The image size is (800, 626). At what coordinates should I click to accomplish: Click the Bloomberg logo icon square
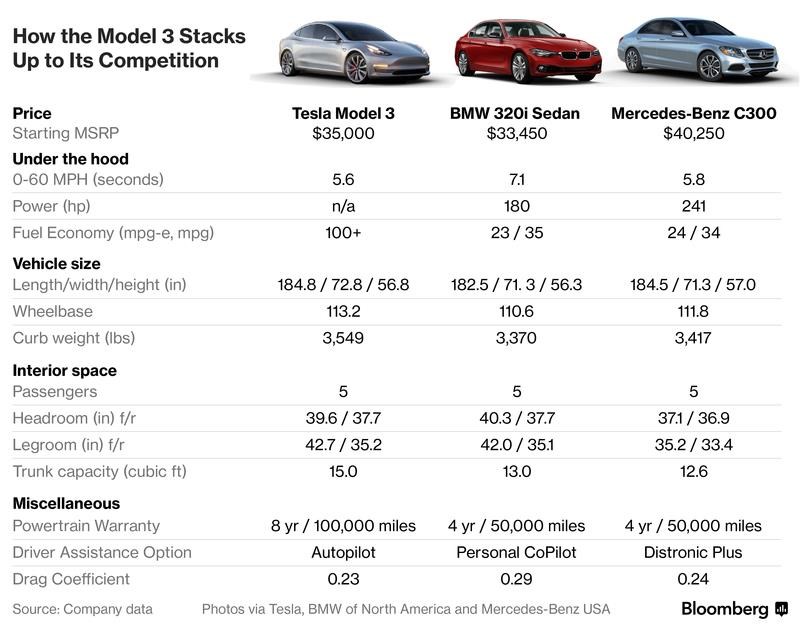point(781,609)
